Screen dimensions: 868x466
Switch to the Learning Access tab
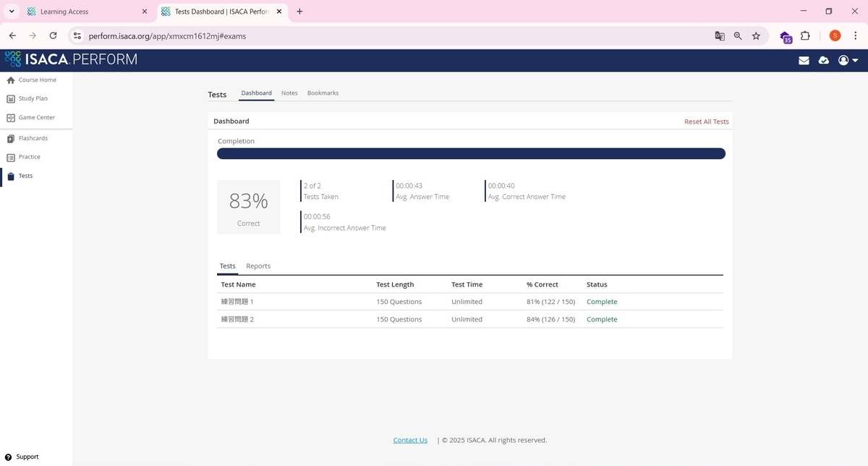(87, 12)
